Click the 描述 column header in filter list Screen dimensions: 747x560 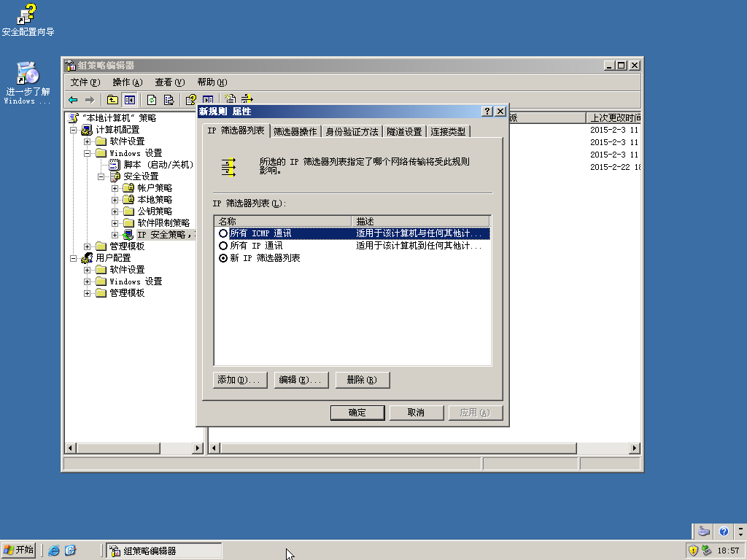[421, 222]
